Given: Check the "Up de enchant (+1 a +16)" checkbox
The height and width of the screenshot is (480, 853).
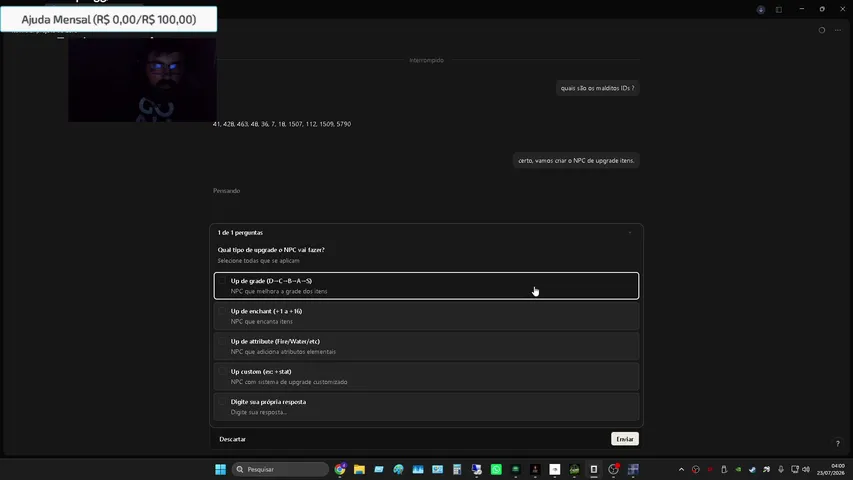Looking at the screenshot, I should tap(222, 311).
